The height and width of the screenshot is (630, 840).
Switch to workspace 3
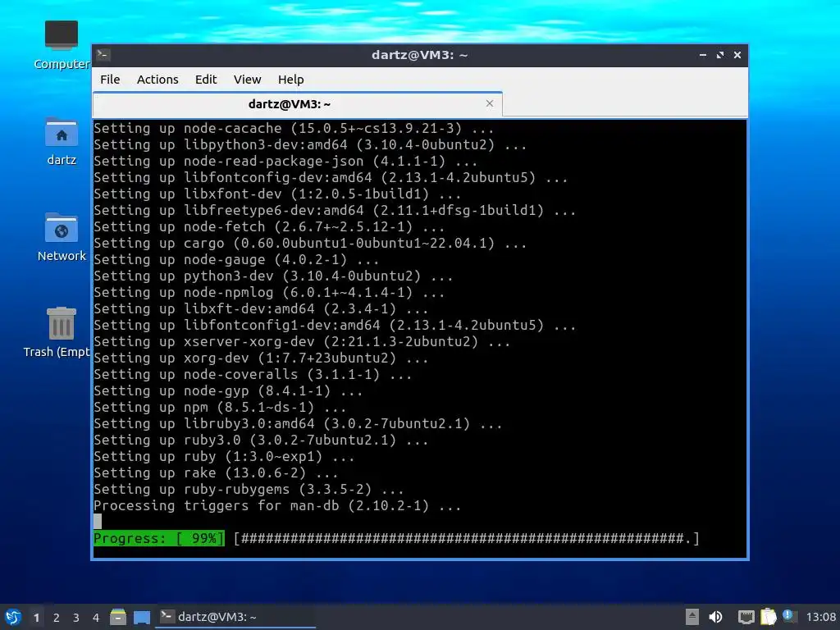click(x=76, y=618)
